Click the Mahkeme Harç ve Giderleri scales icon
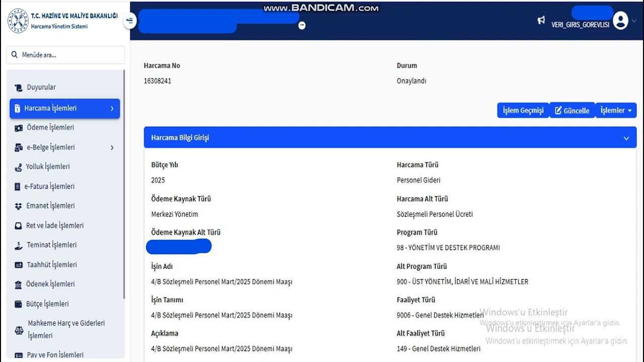The width and height of the screenshot is (644, 362). coord(19,330)
